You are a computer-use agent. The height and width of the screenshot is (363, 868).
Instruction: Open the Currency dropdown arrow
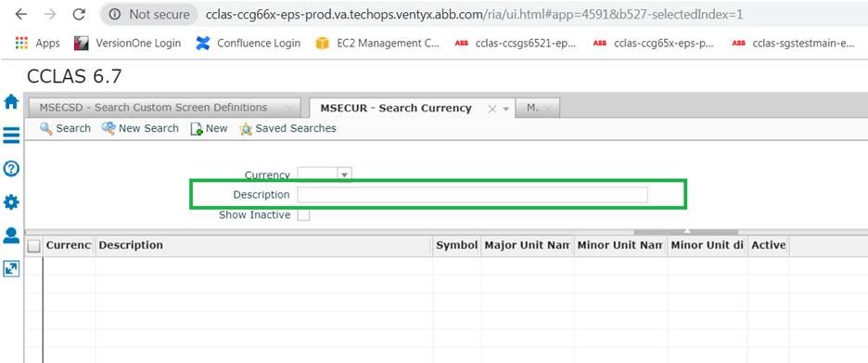click(344, 175)
